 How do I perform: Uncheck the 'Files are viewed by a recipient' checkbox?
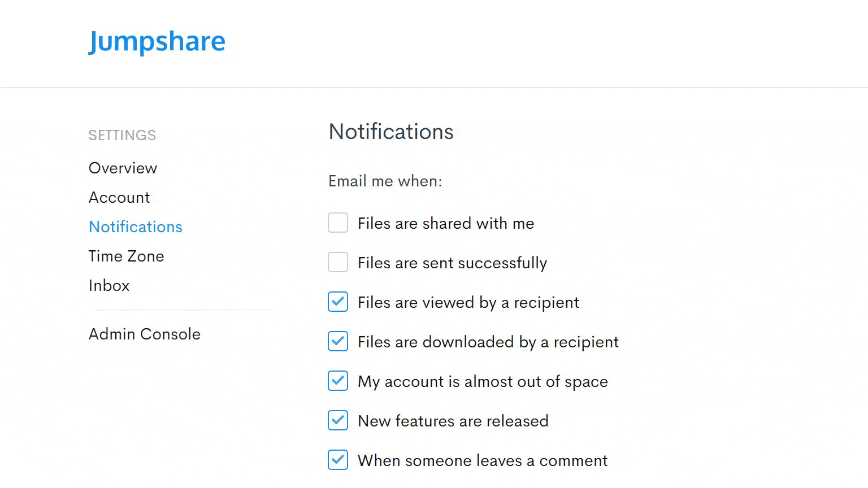point(338,302)
